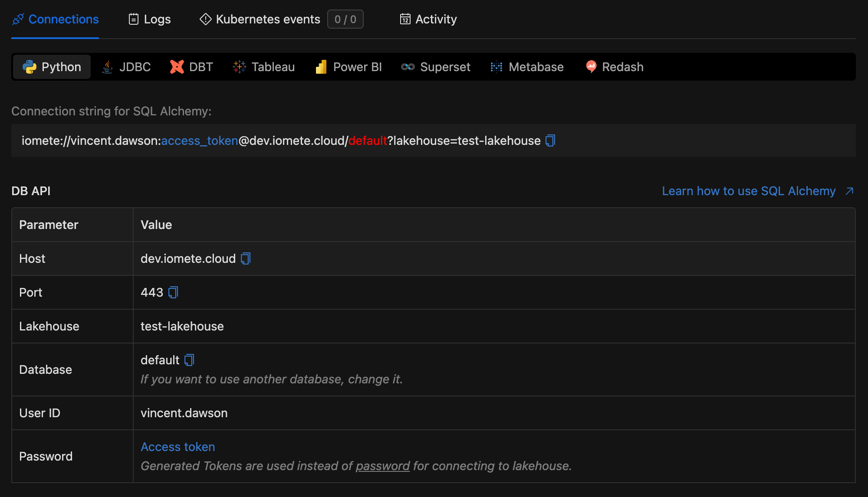The height and width of the screenshot is (497, 868).
Task: Select the Redash connection option
Action: click(615, 67)
